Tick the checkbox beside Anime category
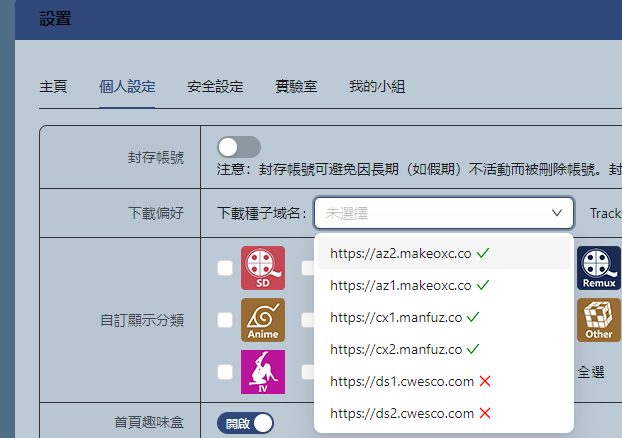This screenshot has width=622, height=438. click(225, 320)
